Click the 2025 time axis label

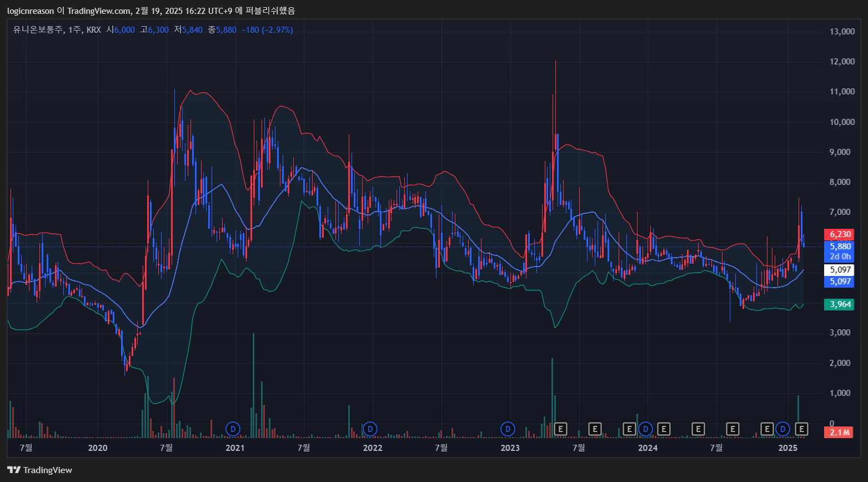pos(787,448)
